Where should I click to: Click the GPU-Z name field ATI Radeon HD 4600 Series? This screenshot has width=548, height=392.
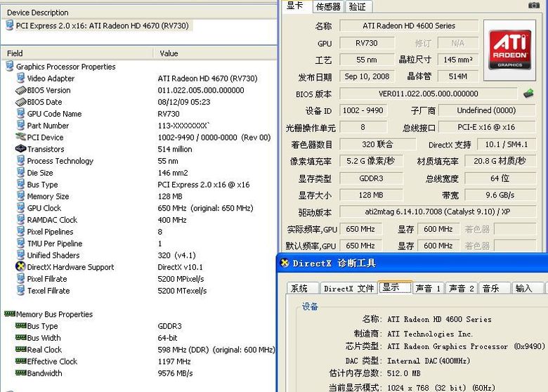tap(409, 26)
